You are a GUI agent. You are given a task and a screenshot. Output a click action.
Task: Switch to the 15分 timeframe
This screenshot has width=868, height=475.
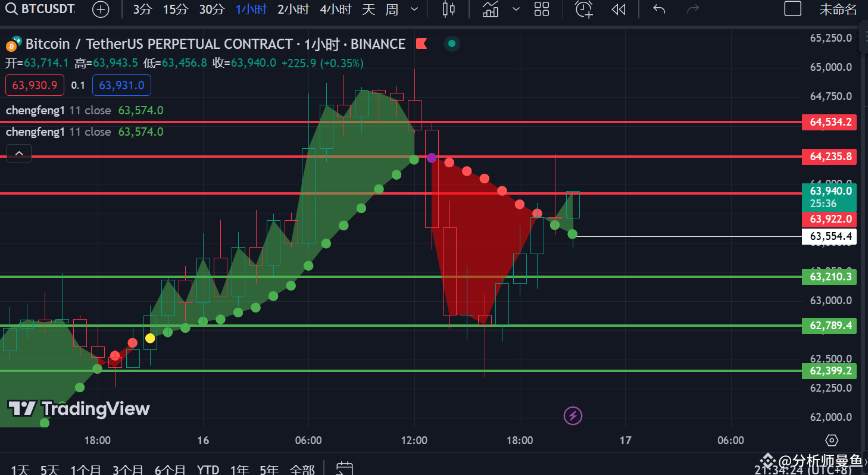click(176, 9)
